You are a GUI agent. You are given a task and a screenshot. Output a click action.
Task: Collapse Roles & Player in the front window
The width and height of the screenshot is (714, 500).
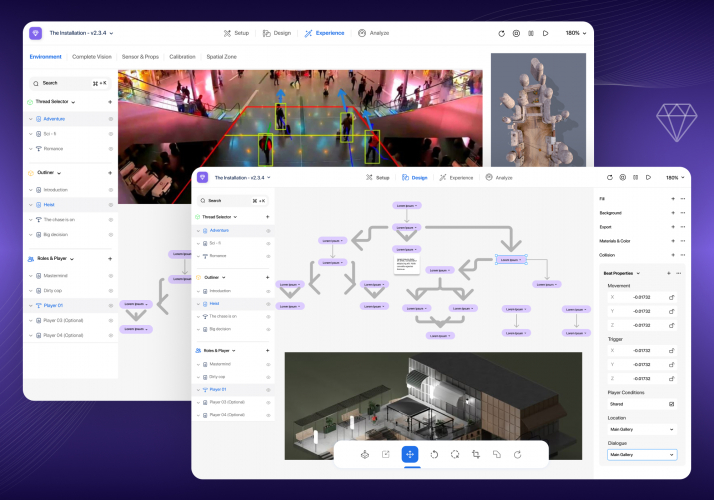pos(234,351)
